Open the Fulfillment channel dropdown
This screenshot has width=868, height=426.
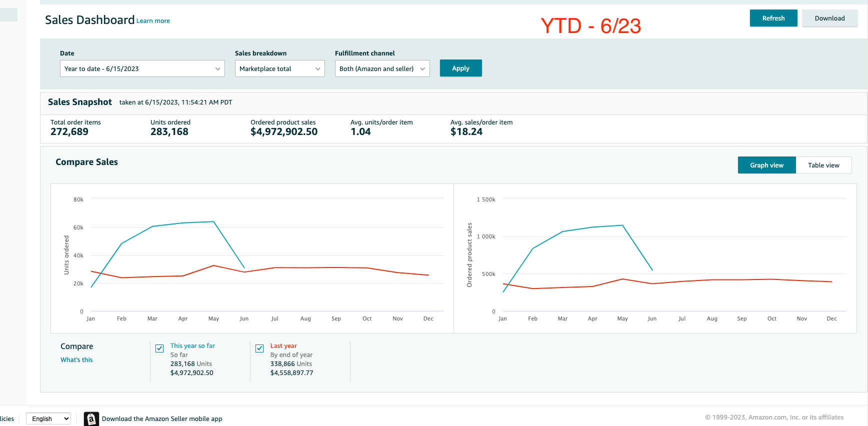[x=382, y=68]
